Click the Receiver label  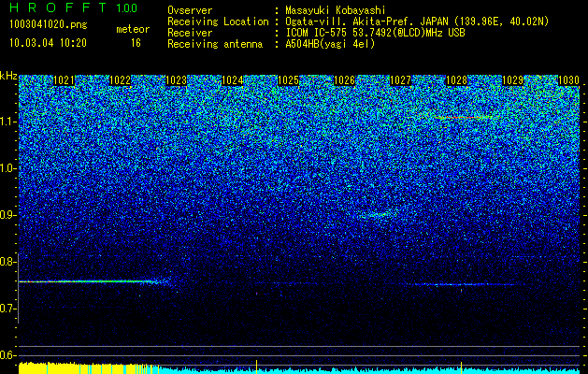(x=190, y=33)
